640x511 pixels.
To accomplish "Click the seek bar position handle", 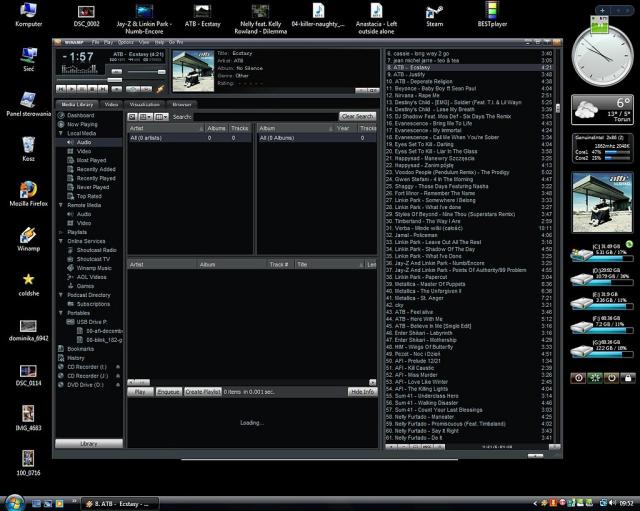I will tap(115, 80).
